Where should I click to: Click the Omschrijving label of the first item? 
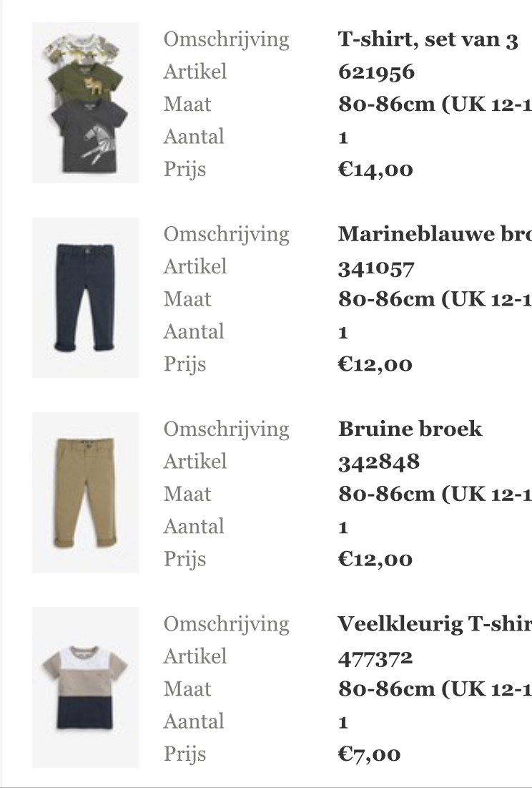227,39
